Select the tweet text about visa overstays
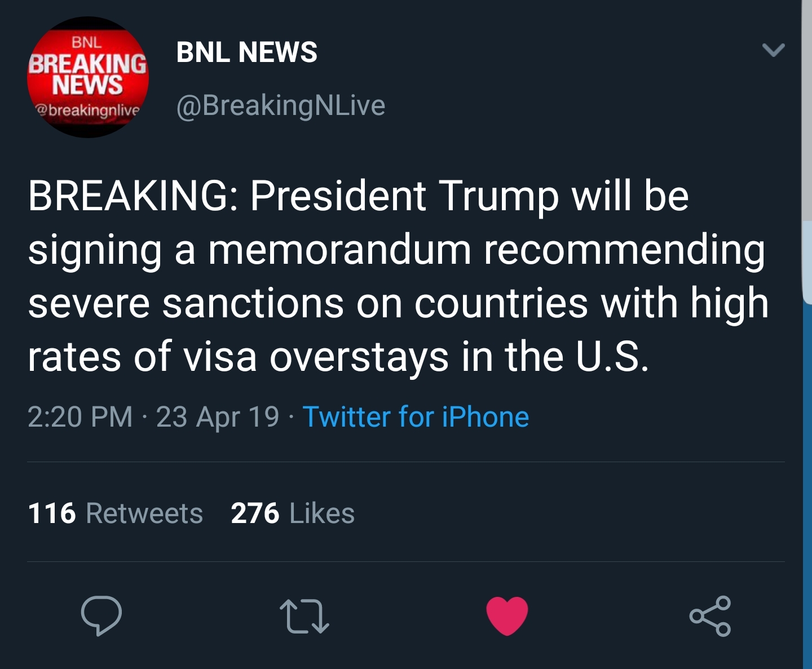812x669 pixels. pos(398,276)
